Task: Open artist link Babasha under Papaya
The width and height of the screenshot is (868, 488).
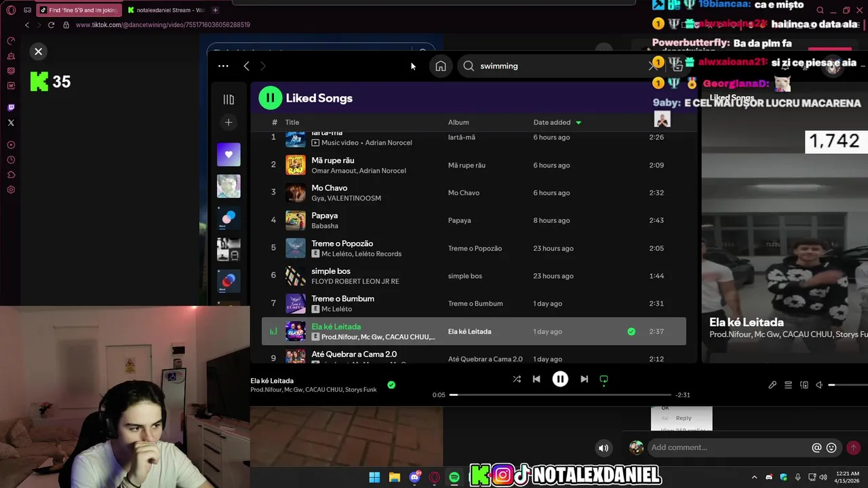Action: 325,226
